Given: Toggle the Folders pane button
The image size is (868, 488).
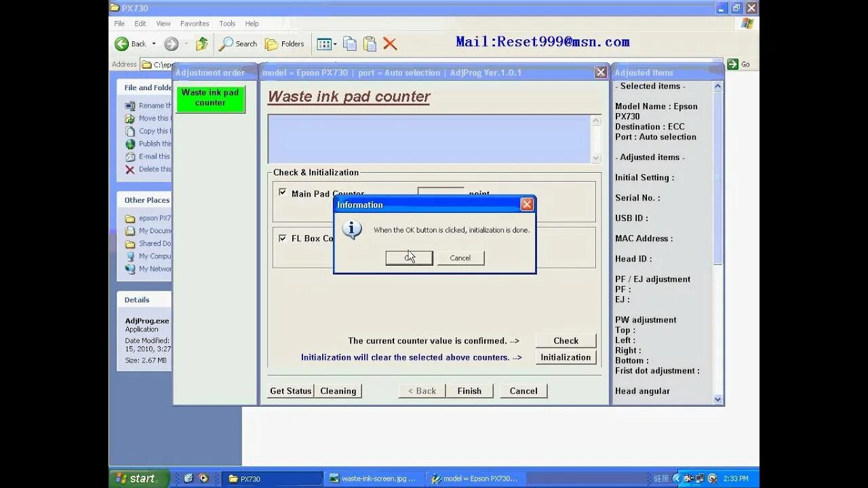Looking at the screenshot, I should click(284, 44).
